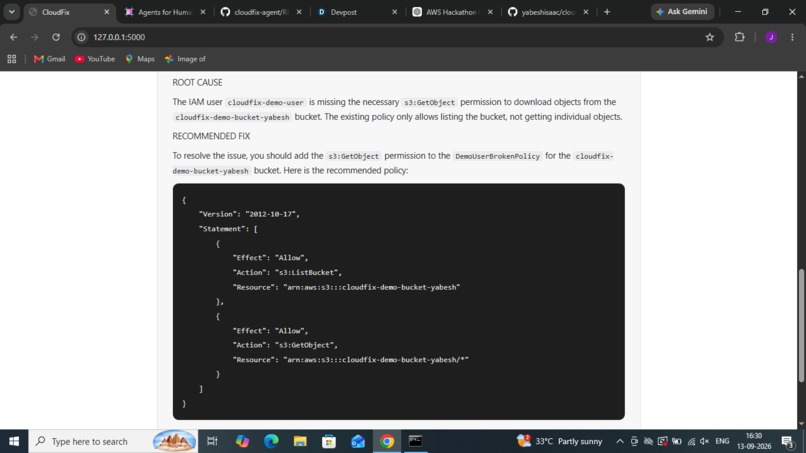Switch to the AWS Hackathon tab
Screen dimensions: 806x453
pos(452,12)
